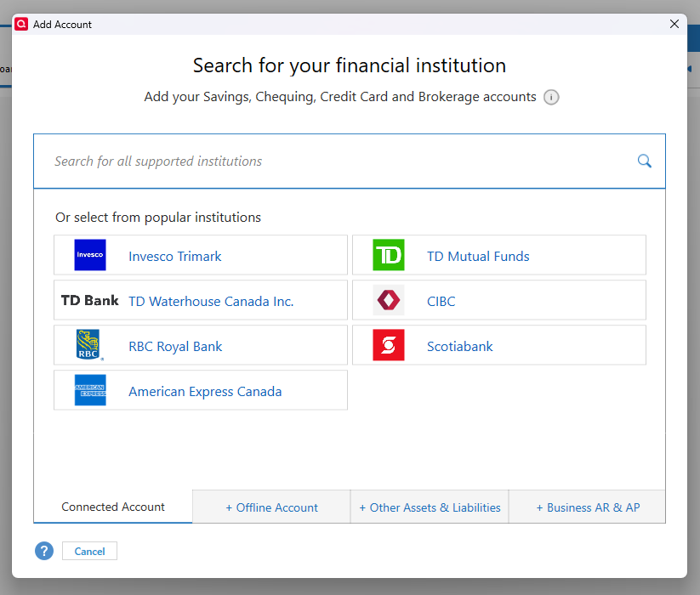The height and width of the screenshot is (595, 700).
Task: Click the TD Bank logo text
Action: click(89, 300)
